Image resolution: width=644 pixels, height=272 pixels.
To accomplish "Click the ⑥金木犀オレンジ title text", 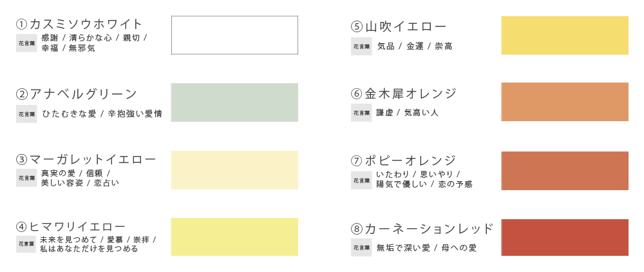I will coord(404,93).
